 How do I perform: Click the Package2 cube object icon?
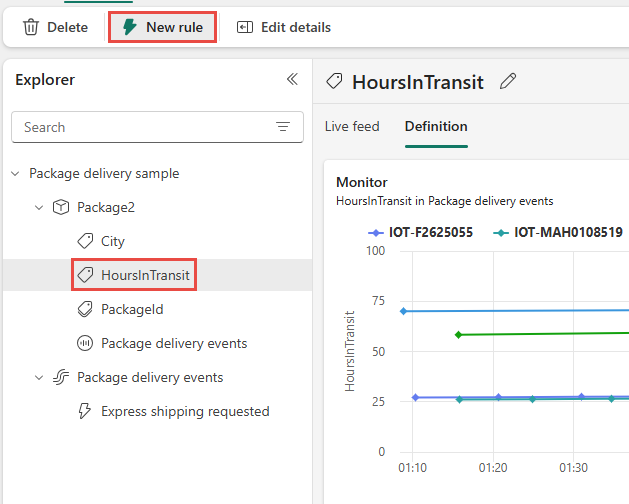point(61,207)
